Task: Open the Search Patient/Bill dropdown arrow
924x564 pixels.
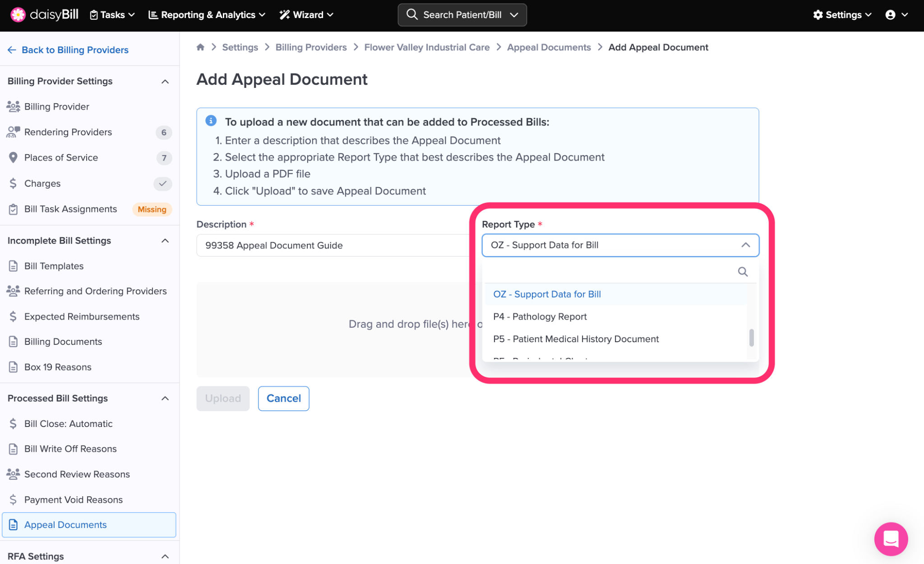Action: click(x=514, y=15)
